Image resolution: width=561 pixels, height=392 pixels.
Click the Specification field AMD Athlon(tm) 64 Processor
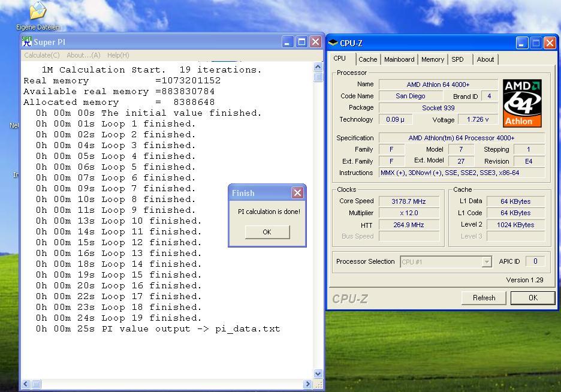[x=462, y=138]
